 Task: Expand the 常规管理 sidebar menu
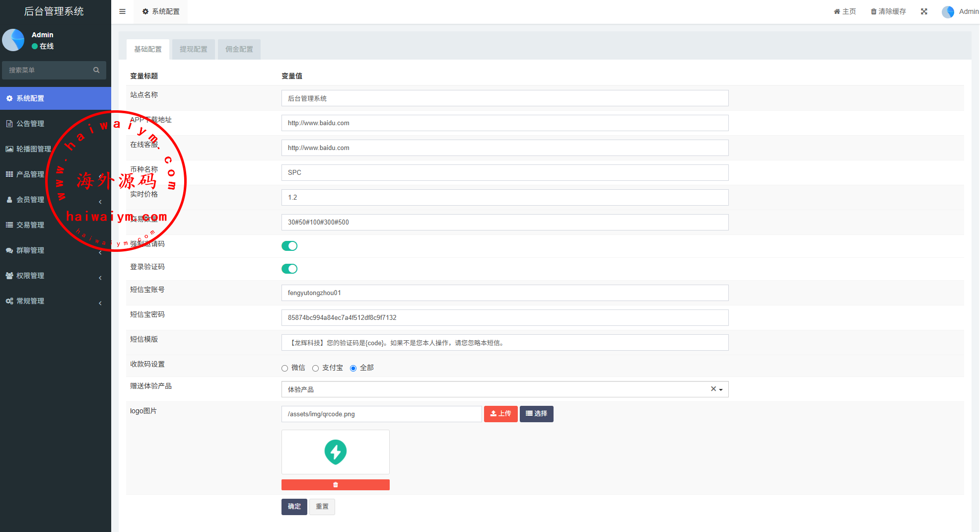tap(30, 301)
